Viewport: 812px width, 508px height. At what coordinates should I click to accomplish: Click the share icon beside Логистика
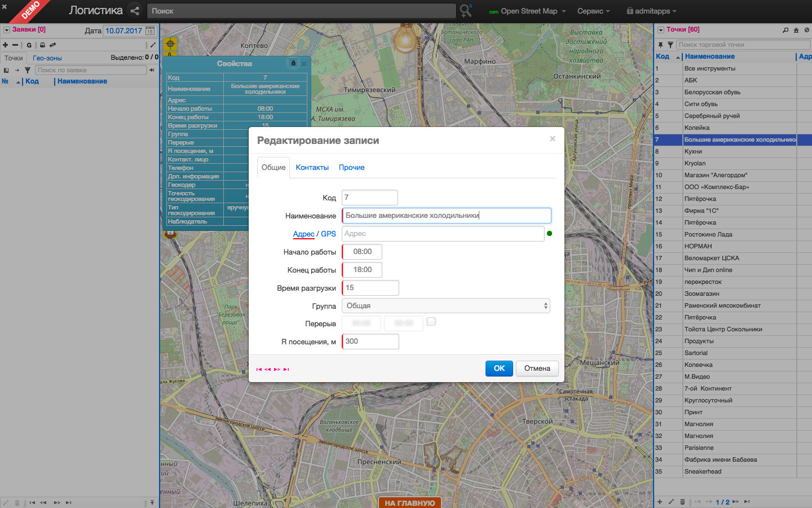point(134,11)
